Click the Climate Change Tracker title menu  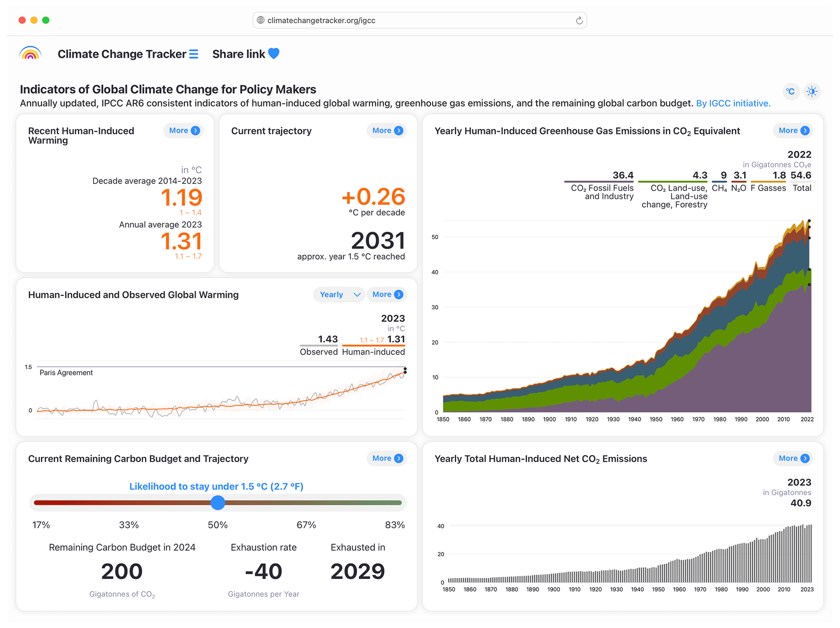click(122, 54)
